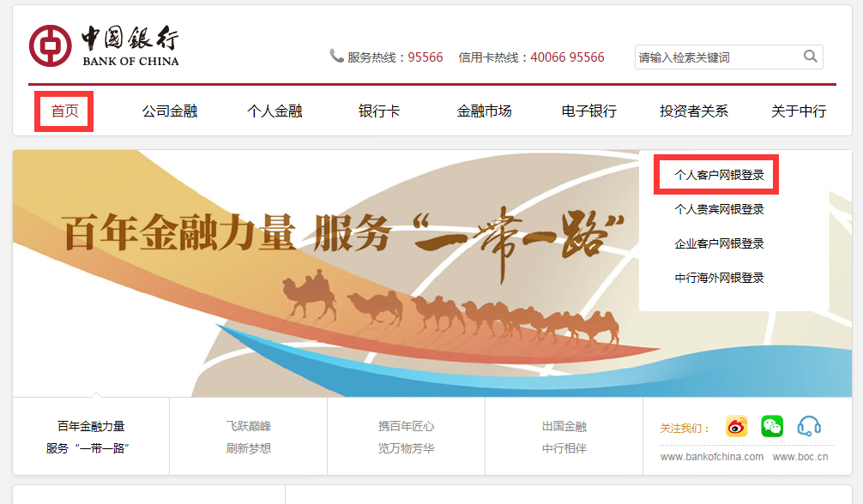Select the 携百年匠心 览万物芳华 banner tab

406,437
